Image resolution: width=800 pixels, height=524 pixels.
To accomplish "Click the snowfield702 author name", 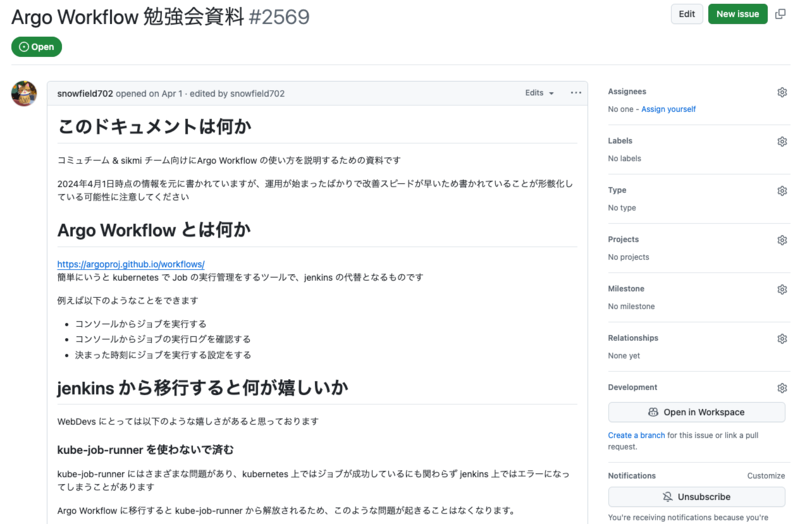I will [x=85, y=94].
